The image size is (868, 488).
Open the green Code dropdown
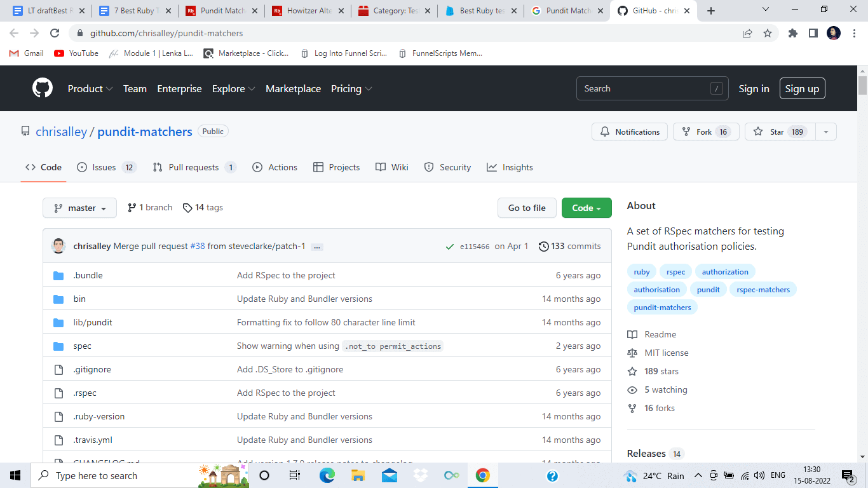(x=586, y=208)
